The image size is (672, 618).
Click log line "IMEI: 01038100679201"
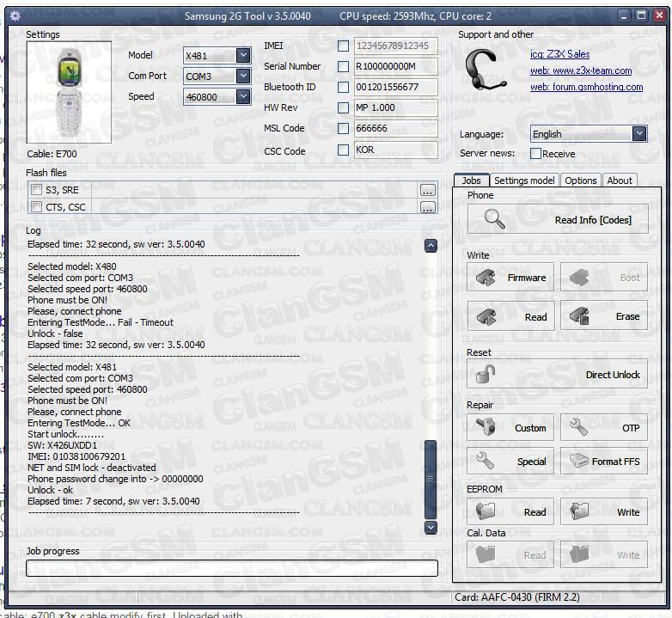[x=76, y=456]
